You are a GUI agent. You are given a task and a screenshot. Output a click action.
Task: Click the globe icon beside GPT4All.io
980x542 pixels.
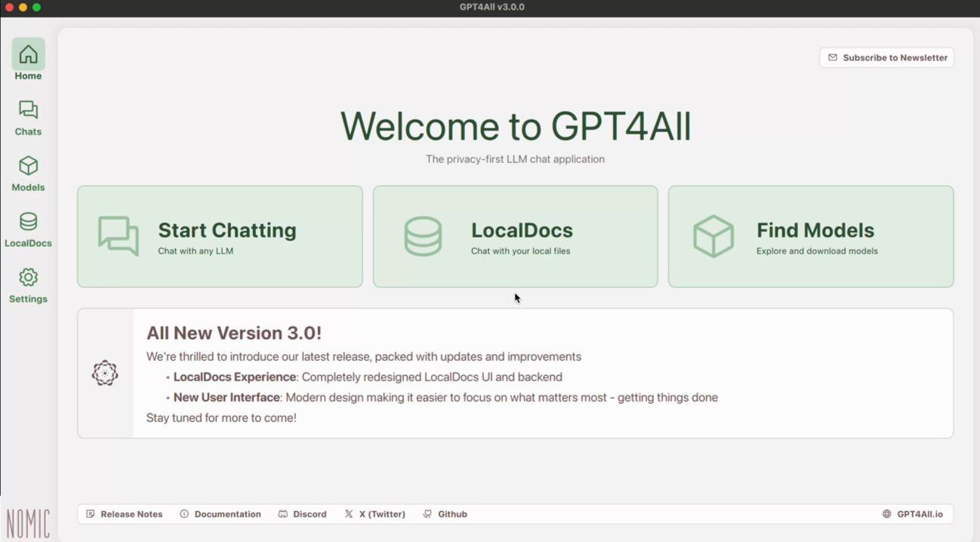(x=886, y=514)
